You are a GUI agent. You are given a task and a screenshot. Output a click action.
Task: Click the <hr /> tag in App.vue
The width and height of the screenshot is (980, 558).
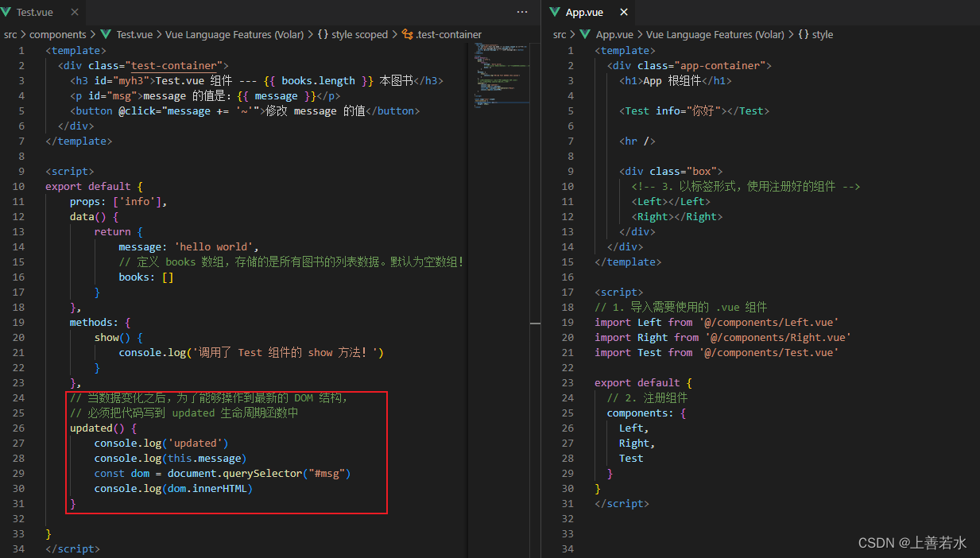[x=637, y=141]
